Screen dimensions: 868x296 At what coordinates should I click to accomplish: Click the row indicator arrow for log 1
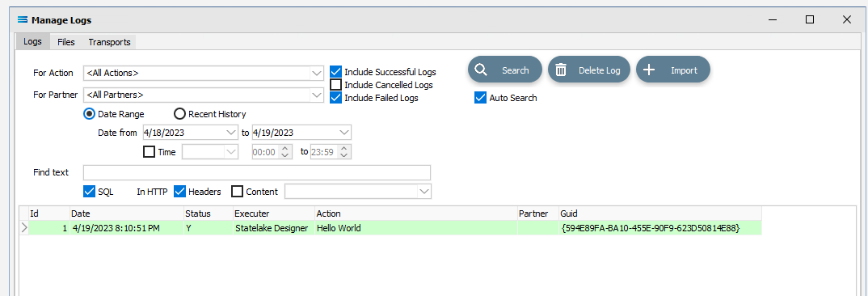23,228
